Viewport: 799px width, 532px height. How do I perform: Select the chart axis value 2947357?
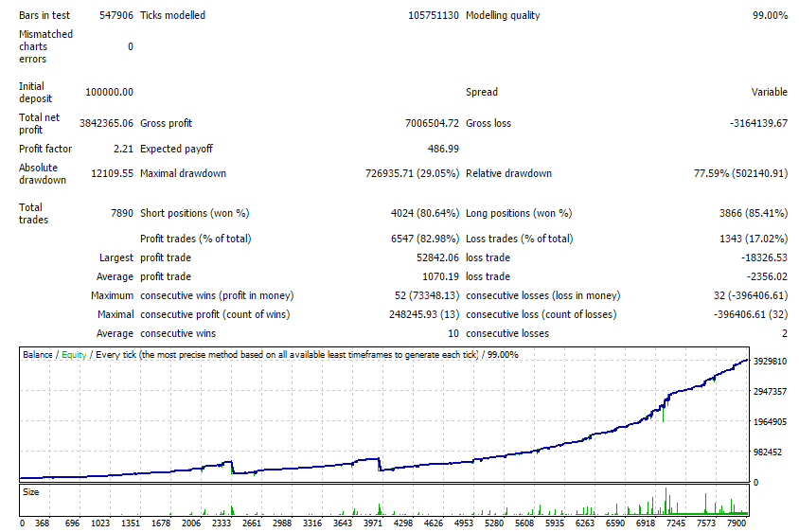(770, 391)
